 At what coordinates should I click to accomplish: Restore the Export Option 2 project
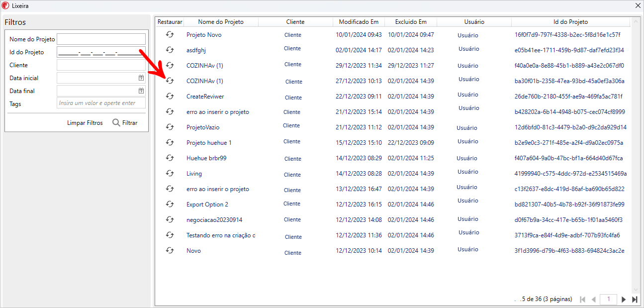pos(170,204)
